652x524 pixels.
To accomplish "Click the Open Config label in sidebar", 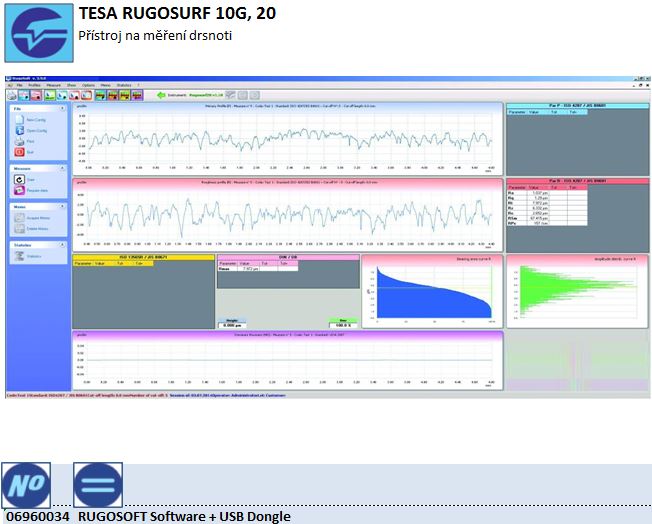I will [37, 131].
